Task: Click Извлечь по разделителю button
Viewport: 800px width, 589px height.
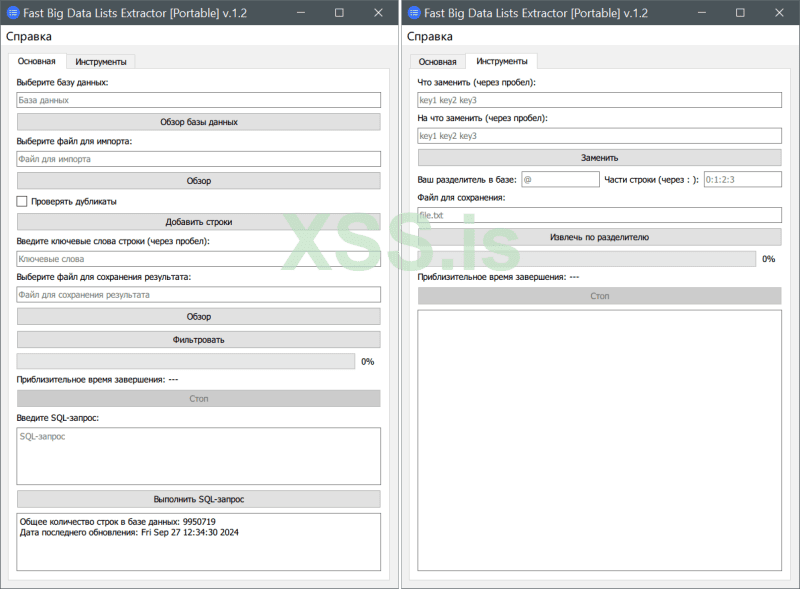Action: (x=599, y=237)
